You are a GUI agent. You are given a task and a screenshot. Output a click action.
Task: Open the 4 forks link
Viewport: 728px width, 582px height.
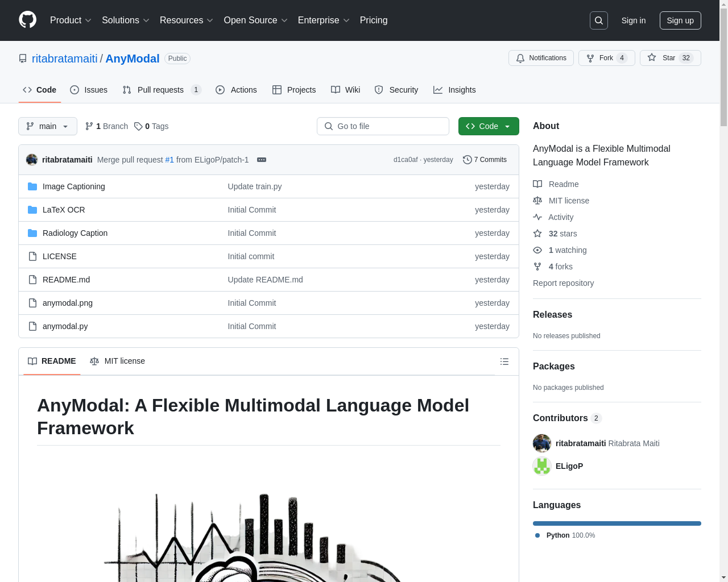(553, 267)
